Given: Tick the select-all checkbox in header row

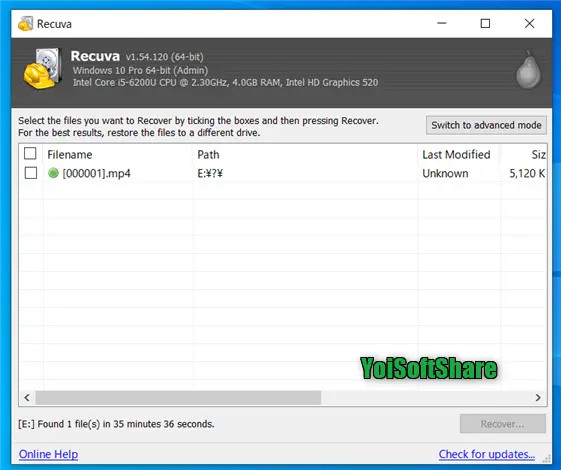Looking at the screenshot, I should [x=30, y=153].
